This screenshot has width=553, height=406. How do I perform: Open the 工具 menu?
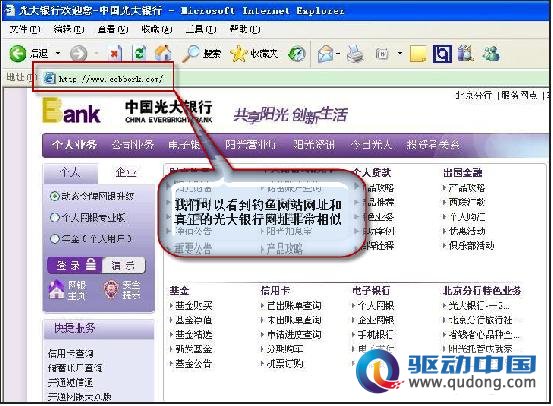(201, 29)
